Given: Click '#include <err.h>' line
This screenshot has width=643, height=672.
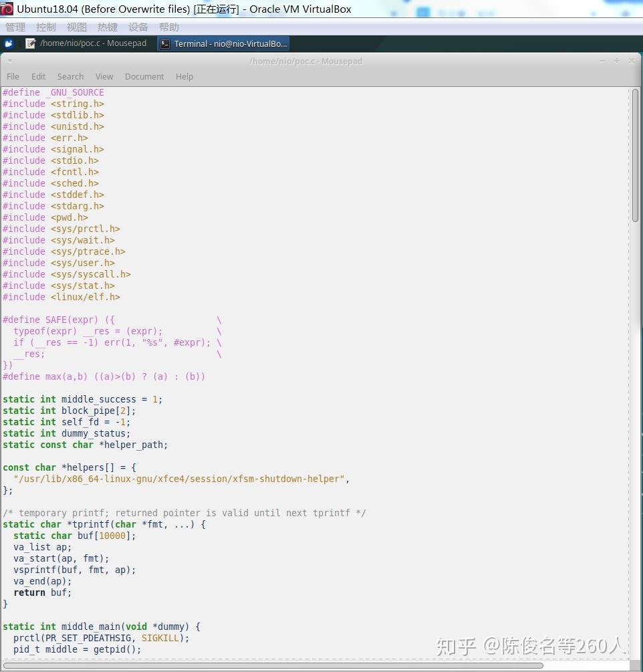Looking at the screenshot, I should (45, 138).
